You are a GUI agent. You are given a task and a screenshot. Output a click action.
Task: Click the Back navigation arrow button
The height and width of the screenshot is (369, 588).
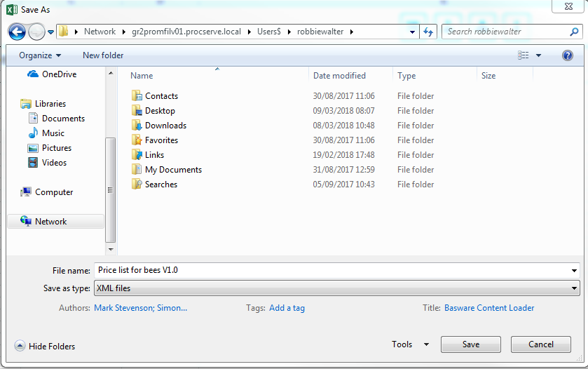point(17,32)
